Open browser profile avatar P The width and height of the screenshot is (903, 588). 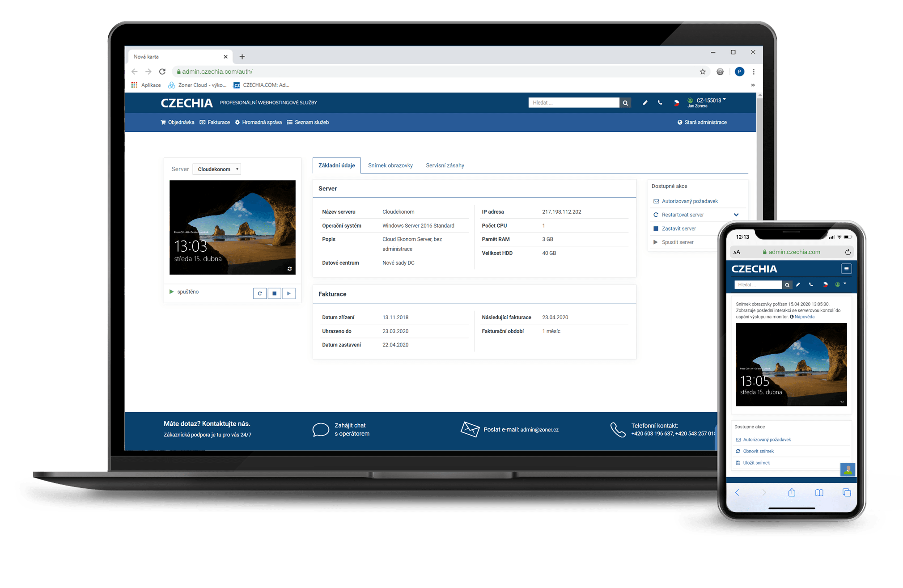coord(739,72)
